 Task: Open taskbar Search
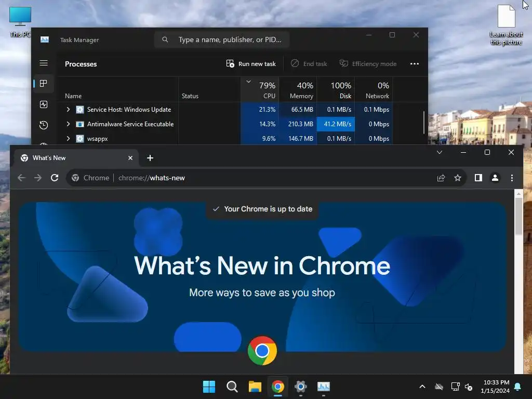click(232, 387)
